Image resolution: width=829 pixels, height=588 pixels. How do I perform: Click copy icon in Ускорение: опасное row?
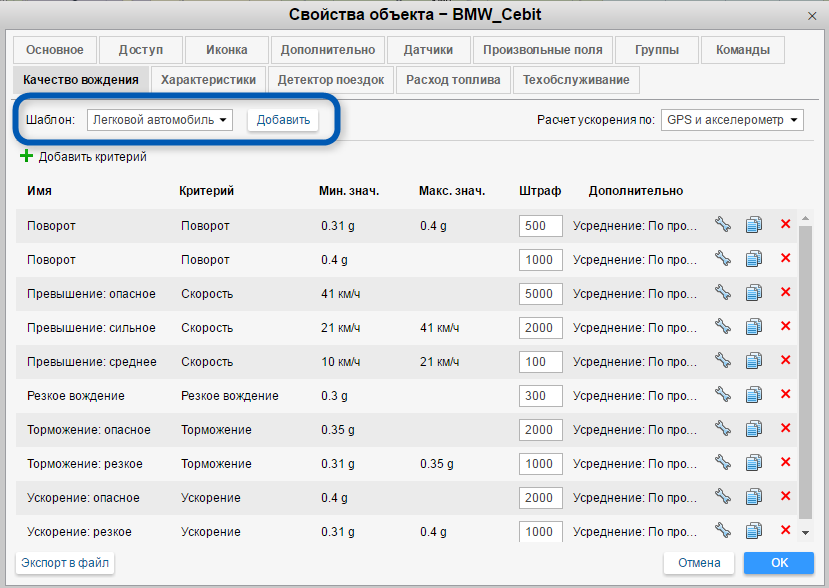754,497
